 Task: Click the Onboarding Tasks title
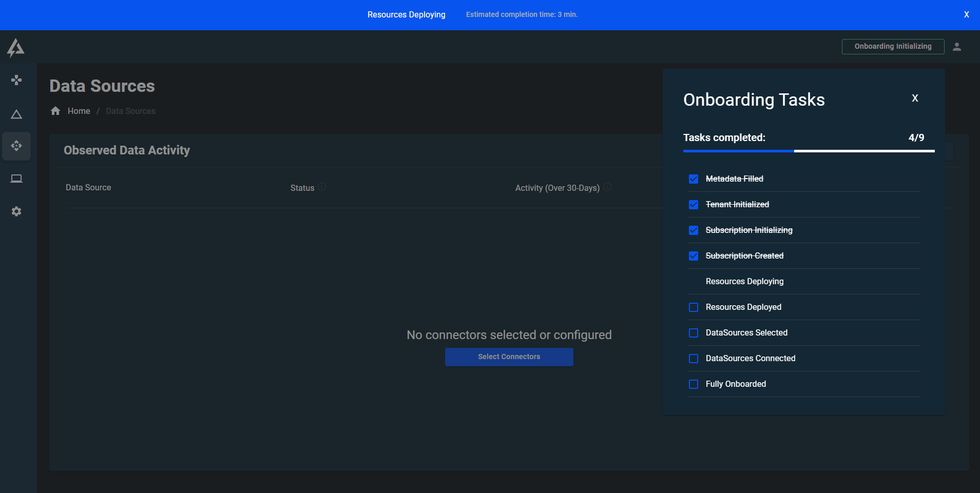(x=754, y=100)
